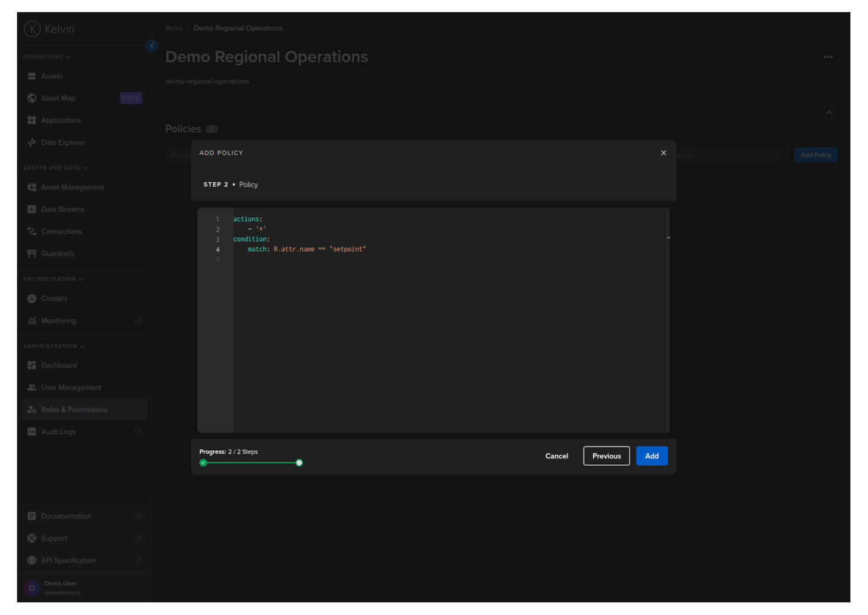Viewport: 868px width, 615px height.
Task: Go back with the Previous button
Action: (x=607, y=456)
